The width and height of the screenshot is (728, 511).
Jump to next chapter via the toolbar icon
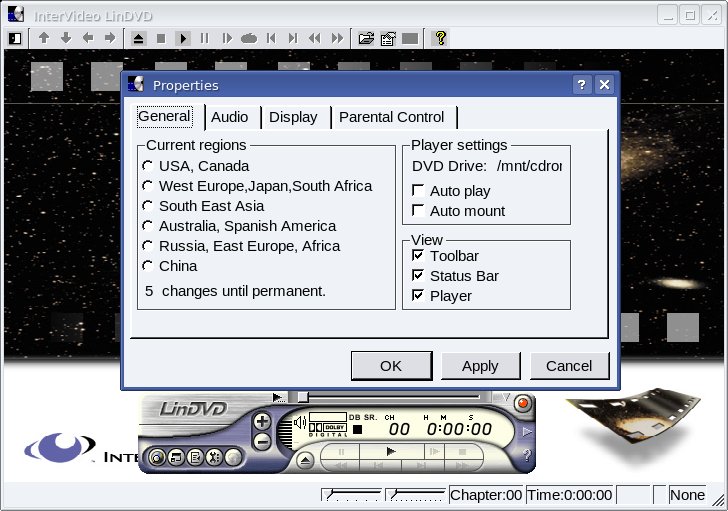pyautogui.click(x=293, y=39)
